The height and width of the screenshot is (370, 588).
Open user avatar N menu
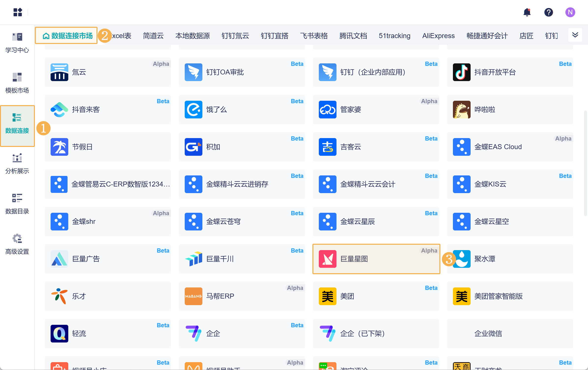[x=570, y=12]
